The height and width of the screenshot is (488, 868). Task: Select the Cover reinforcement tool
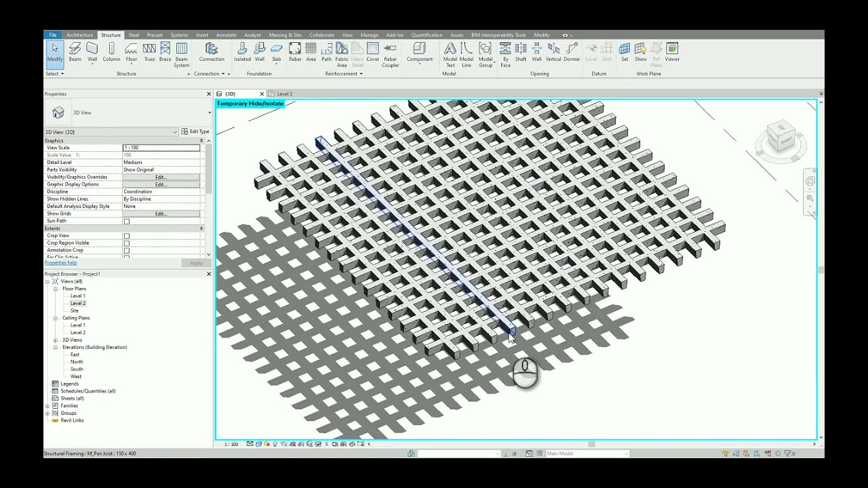click(373, 53)
